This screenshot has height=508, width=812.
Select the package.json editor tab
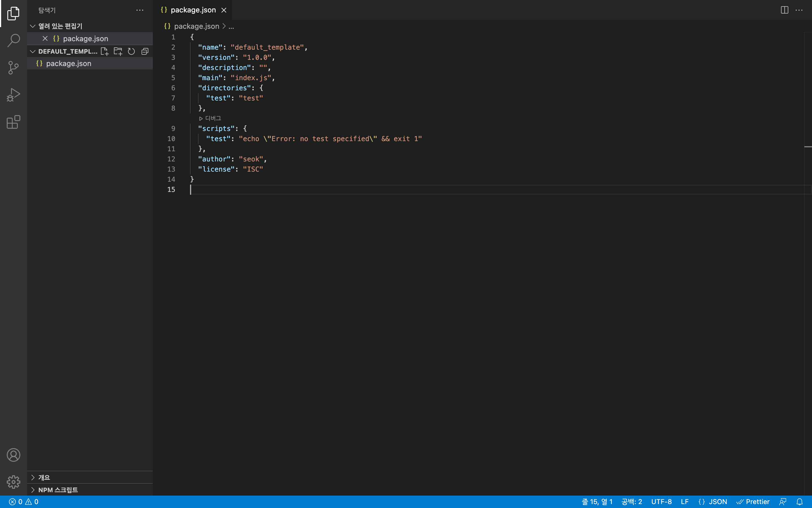192,10
